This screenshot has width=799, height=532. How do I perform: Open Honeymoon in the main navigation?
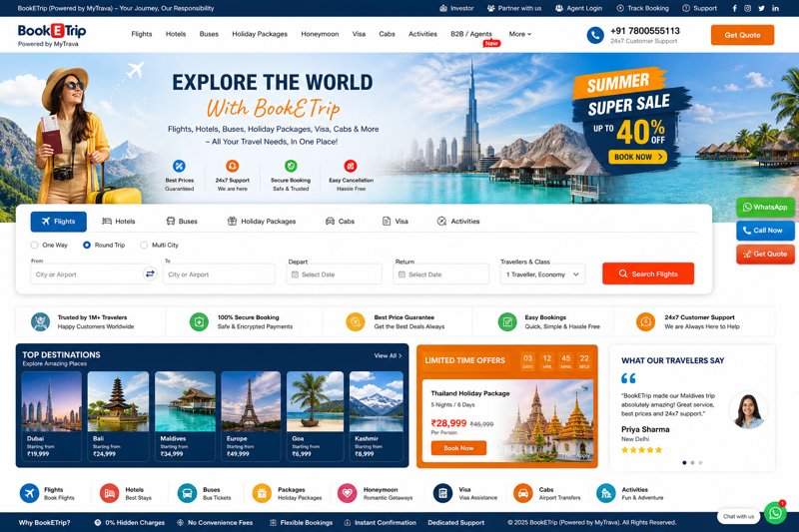click(320, 34)
